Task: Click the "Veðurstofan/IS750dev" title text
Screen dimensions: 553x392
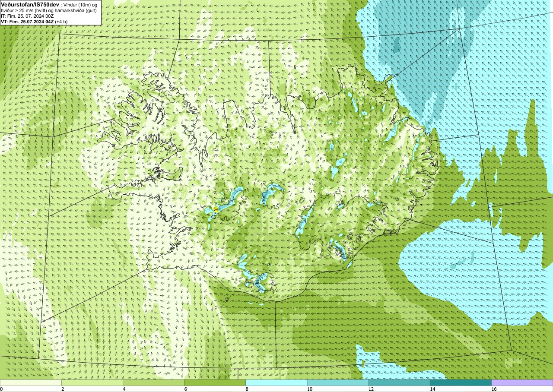Action: (30, 4)
